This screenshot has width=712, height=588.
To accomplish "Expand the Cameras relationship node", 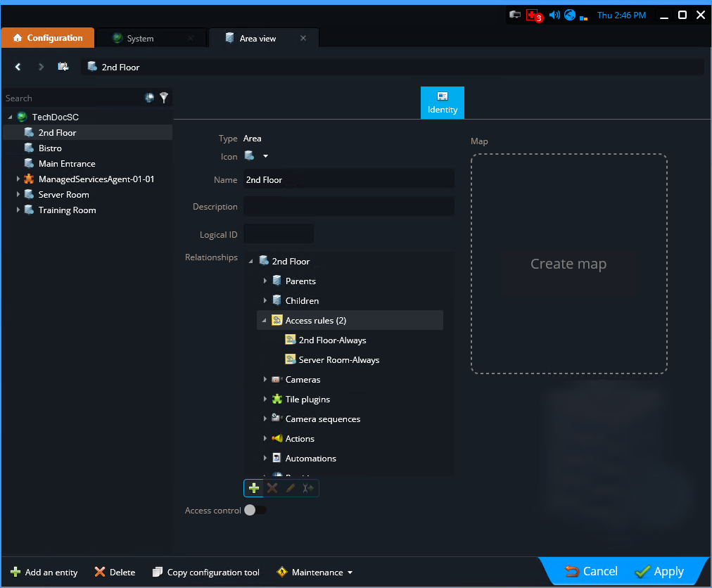I will (x=265, y=380).
